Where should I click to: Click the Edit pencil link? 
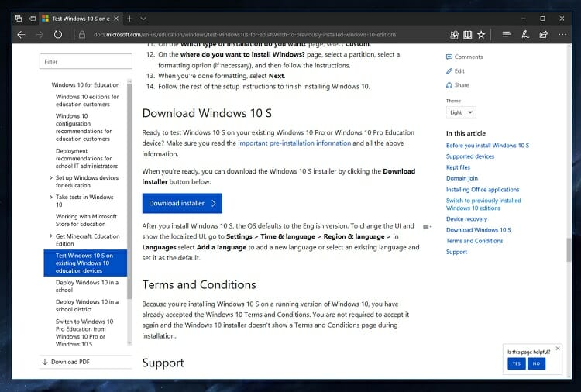pyautogui.click(x=456, y=70)
